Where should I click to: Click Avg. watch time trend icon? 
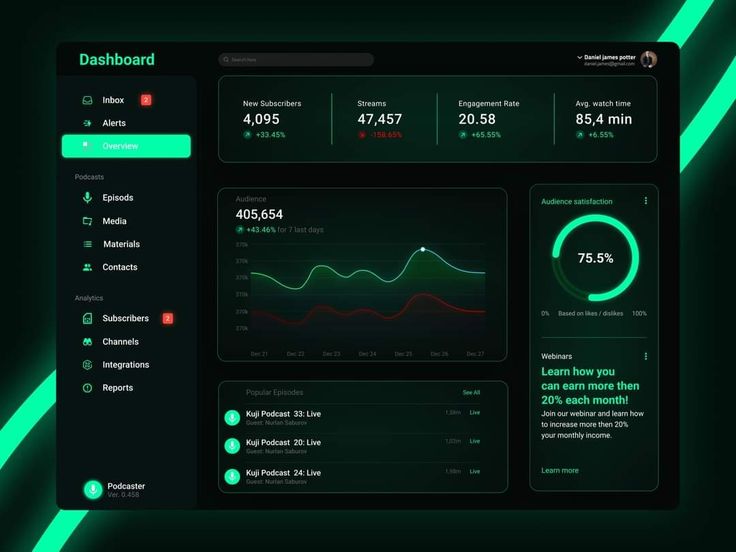[x=580, y=135]
